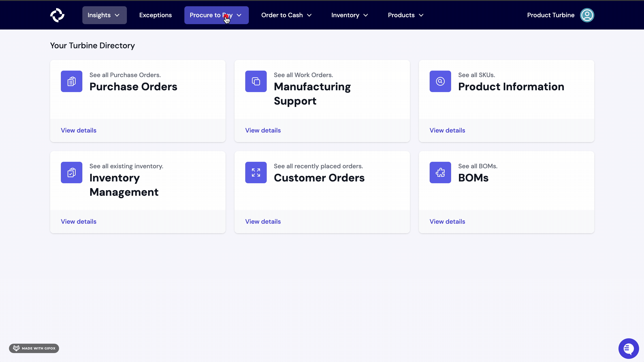Click the Turbine logo icon
Image resolution: width=644 pixels, height=362 pixels.
(x=57, y=15)
